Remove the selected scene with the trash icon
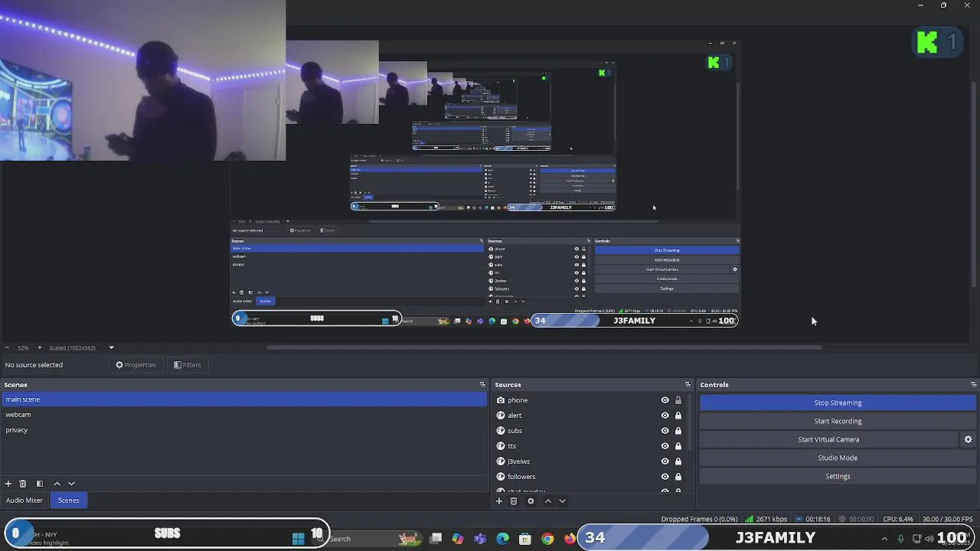This screenshot has height=551, width=980. coord(23,484)
